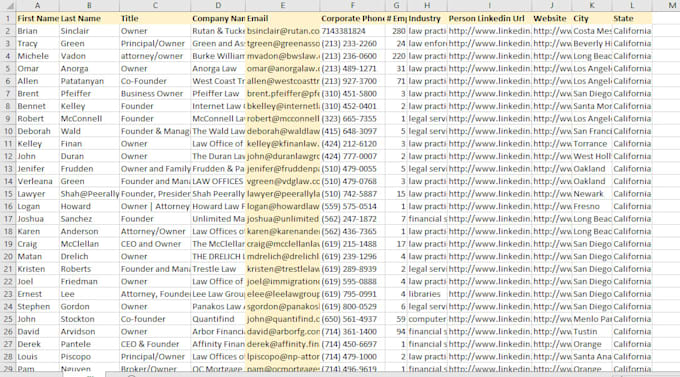Click the 'State' header cell
Image resolution: width=680 pixels, height=377 pixels.
click(632, 19)
